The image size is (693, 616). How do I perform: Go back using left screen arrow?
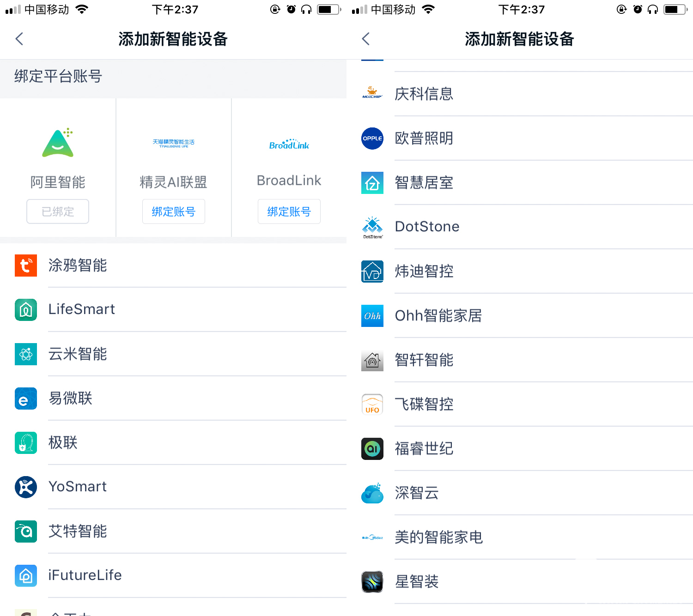(x=19, y=39)
